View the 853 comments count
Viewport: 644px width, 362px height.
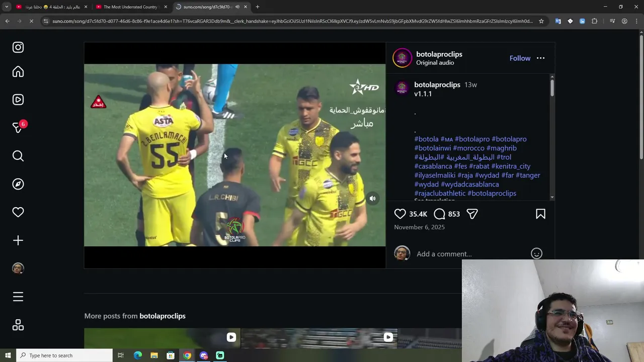pyautogui.click(x=454, y=214)
